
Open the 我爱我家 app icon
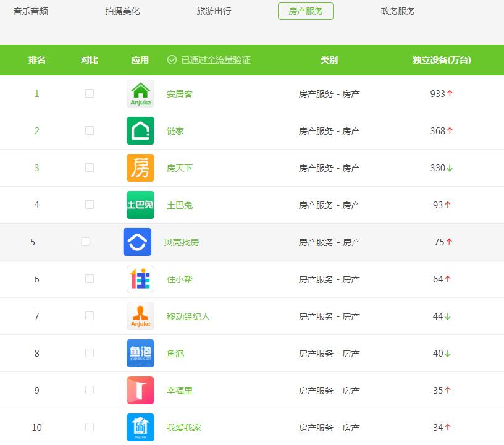point(140,427)
